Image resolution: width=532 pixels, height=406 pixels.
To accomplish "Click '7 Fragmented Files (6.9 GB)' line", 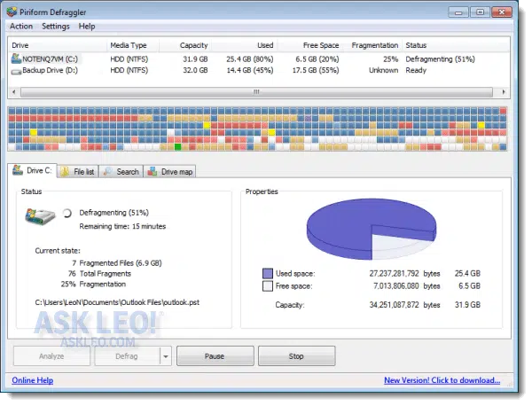I will pyautogui.click(x=117, y=263).
